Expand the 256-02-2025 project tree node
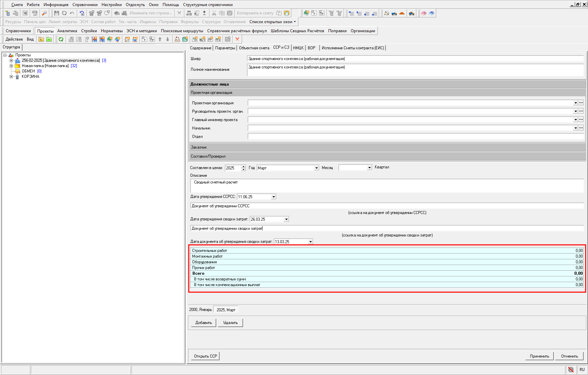 click(11, 60)
